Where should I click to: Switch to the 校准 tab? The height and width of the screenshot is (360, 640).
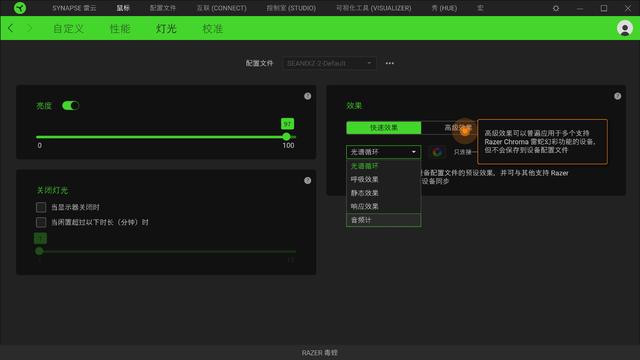213,29
